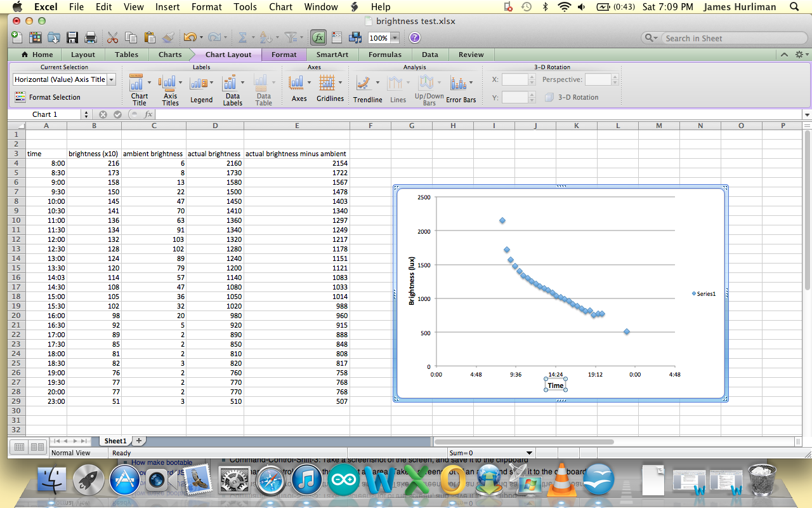Open the Gridlines options
The height and width of the screenshot is (508, 812).
(331, 89)
